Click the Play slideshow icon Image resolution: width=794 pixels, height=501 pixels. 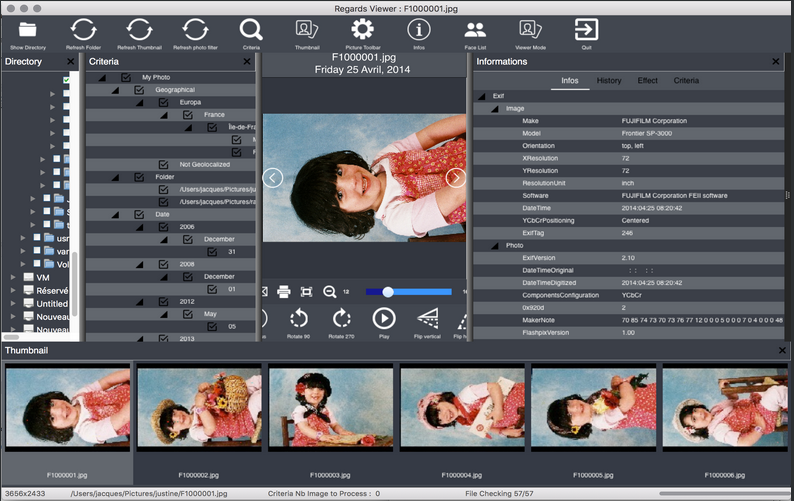(x=384, y=319)
